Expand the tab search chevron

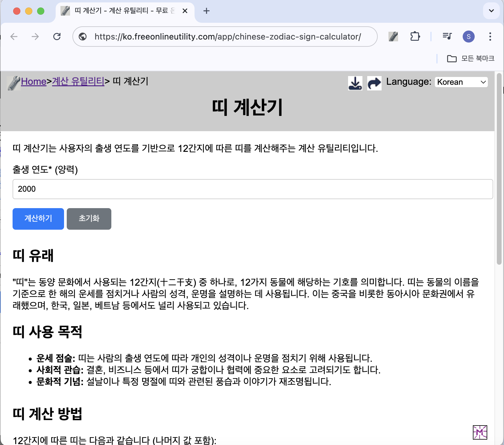coord(491,11)
